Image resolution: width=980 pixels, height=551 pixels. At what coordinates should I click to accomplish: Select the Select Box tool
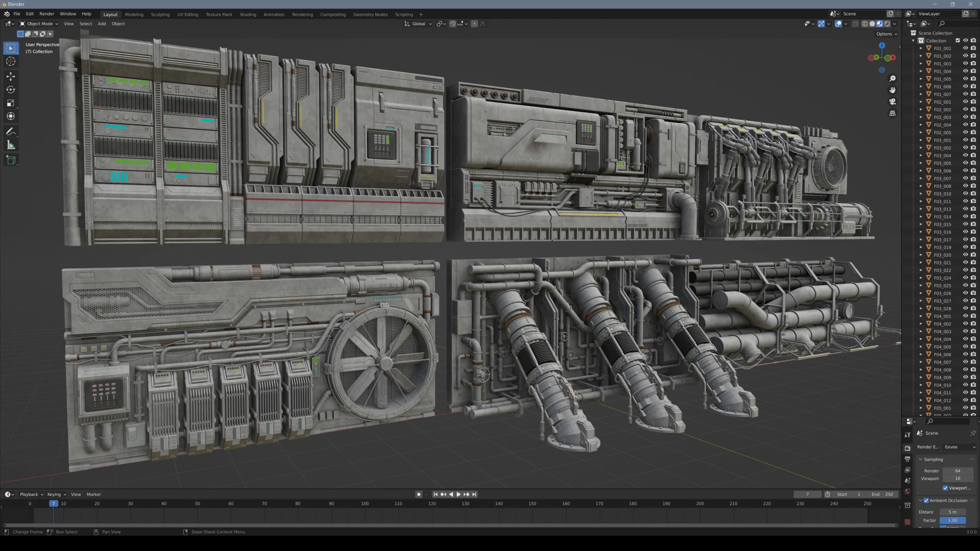[x=11, y=48]
